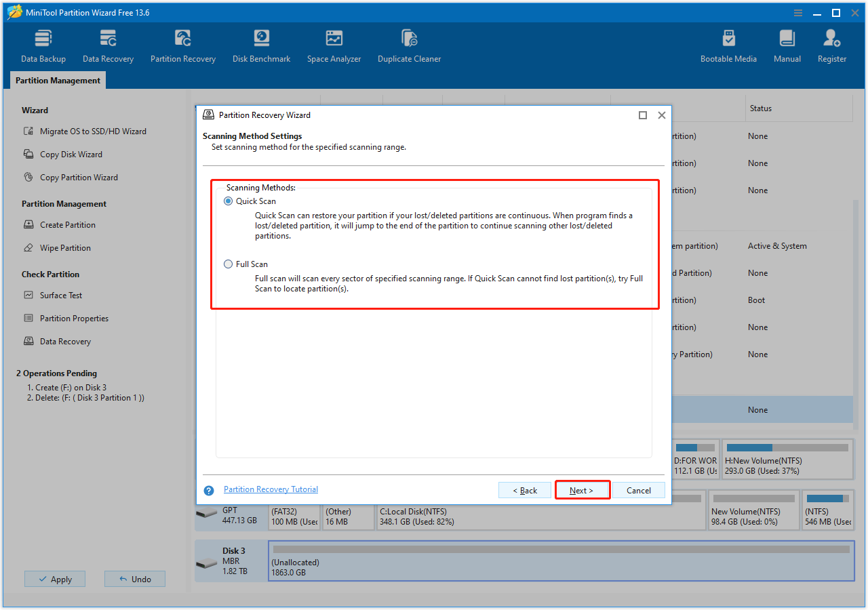The height and width of the screenshot is (610, 868).
Task: Open the Bootable Media creator
Action: [x=728, y=45]
